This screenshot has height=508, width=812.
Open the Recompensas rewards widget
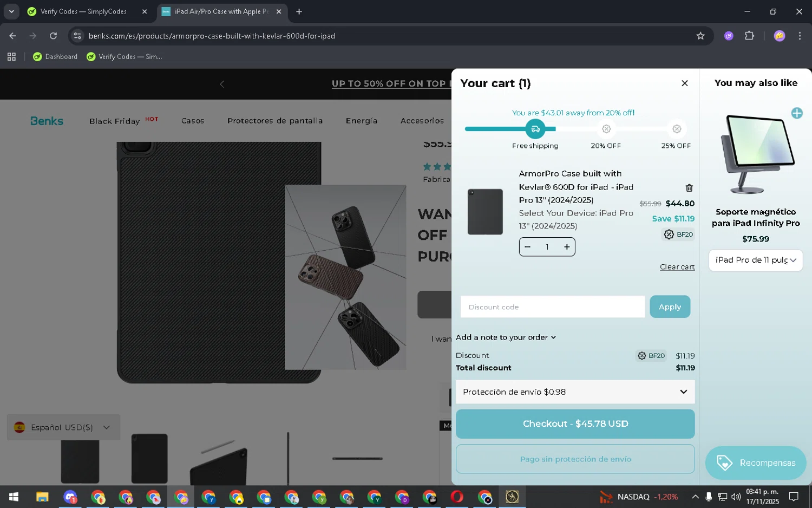756,463
